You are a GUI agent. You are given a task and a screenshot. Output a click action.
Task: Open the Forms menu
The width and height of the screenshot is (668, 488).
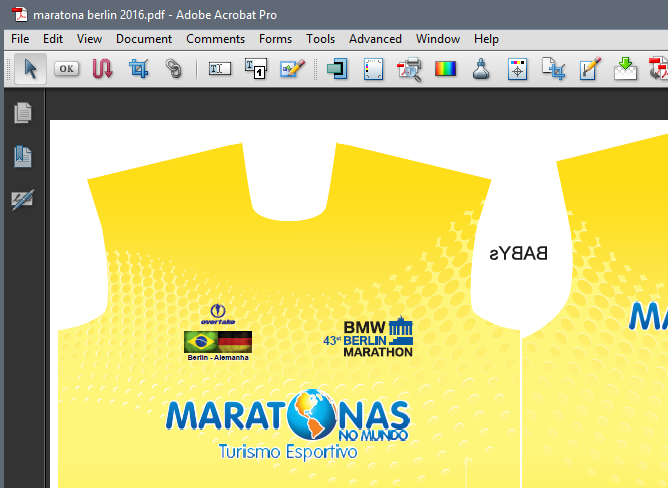click(x=276, y=39)
